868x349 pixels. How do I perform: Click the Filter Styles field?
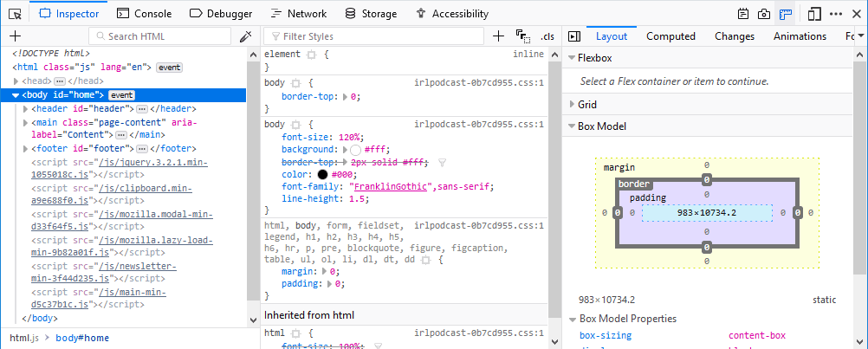click(x=373, y=36)
